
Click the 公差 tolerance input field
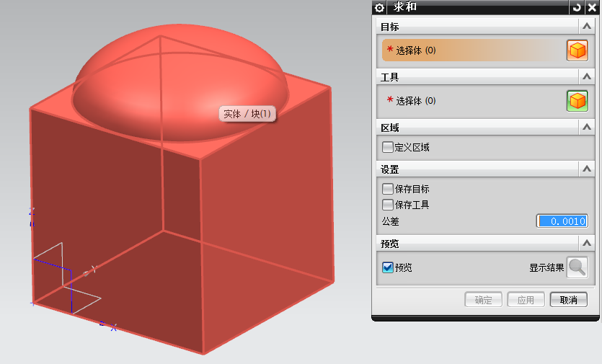pos(562,221)
